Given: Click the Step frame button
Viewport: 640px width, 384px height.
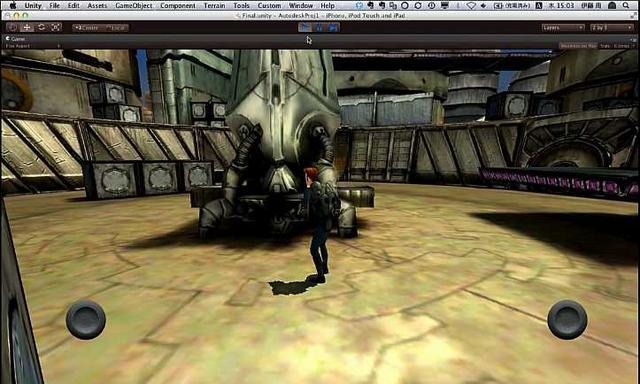Looking at the screenshot, I should pos(333,27).
